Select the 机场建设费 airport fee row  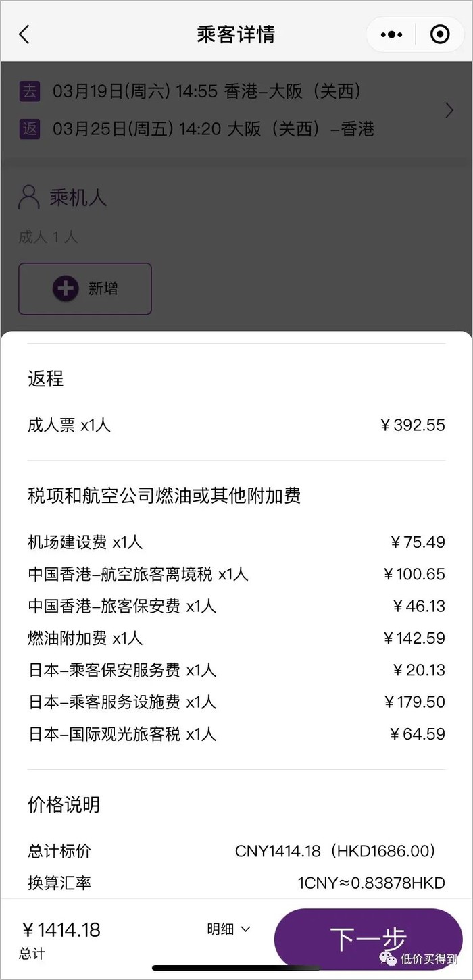pos(236,542)
